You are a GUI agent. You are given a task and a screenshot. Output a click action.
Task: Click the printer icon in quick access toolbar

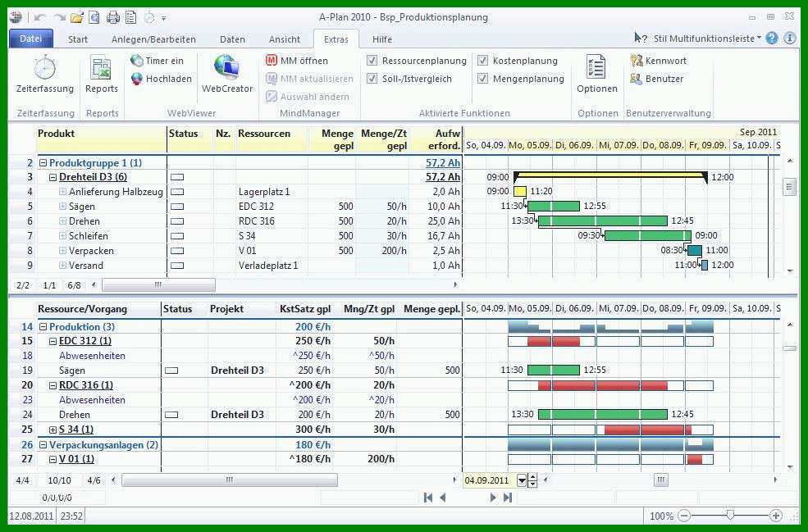coord(113,18)
